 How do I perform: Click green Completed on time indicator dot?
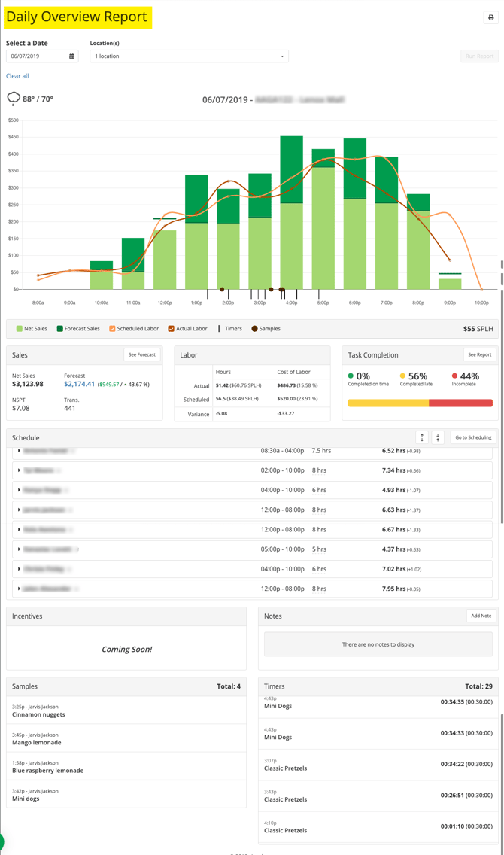(351, 376)
